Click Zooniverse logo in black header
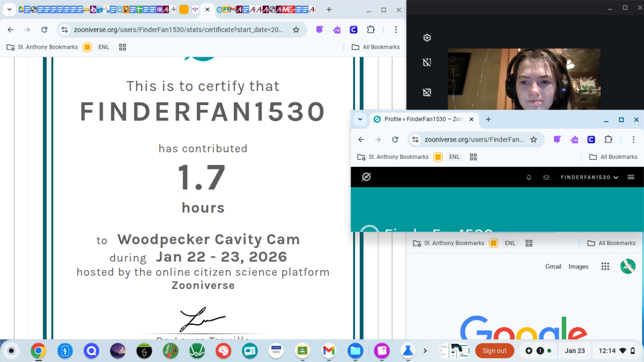 click(366, 177)
